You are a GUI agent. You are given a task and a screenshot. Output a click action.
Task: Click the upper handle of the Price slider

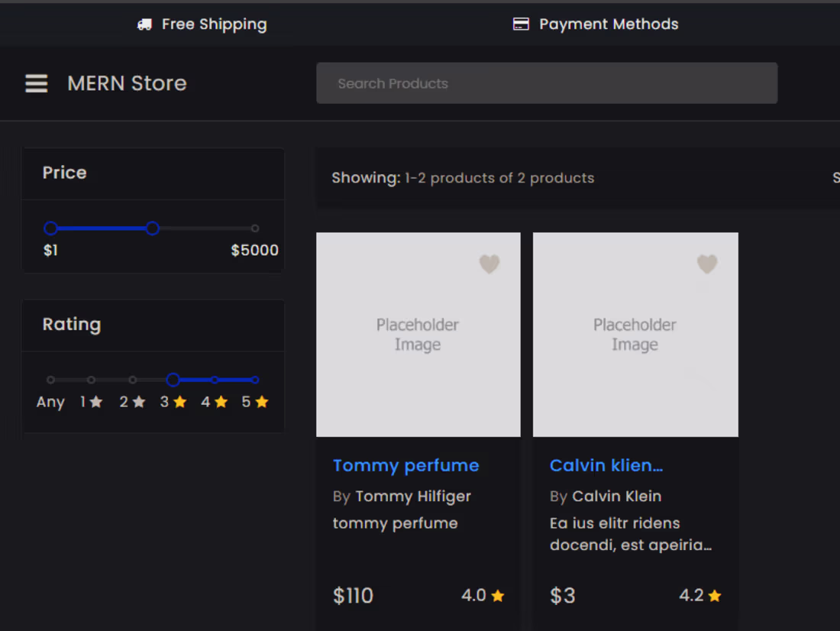click(x=152, y=228)
